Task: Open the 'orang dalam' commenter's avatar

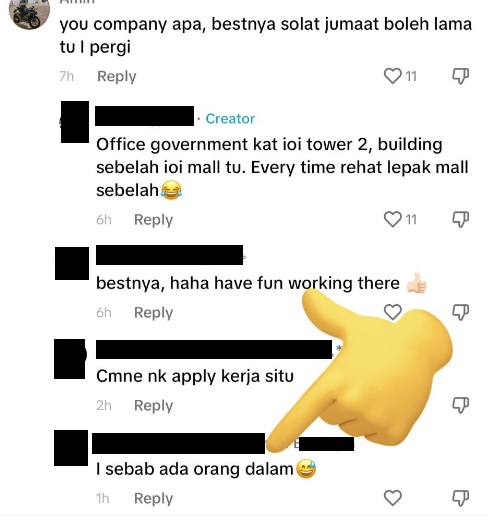Action: click(x=71, y=448)
